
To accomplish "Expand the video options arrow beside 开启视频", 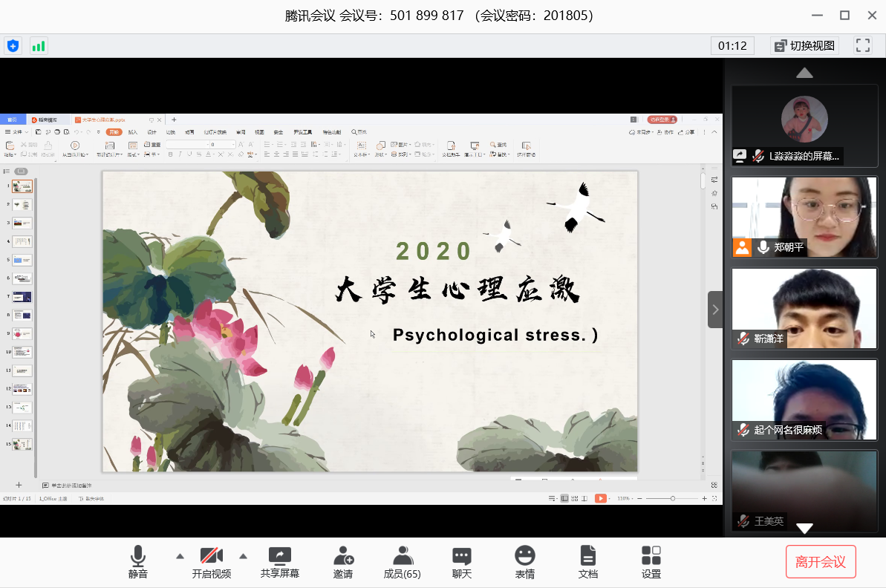I will (243, 556).
